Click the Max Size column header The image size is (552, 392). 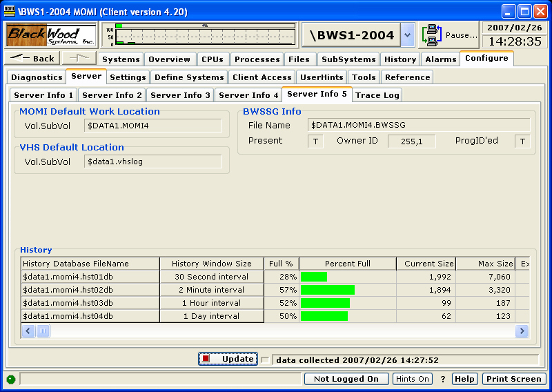click(486, 264)
